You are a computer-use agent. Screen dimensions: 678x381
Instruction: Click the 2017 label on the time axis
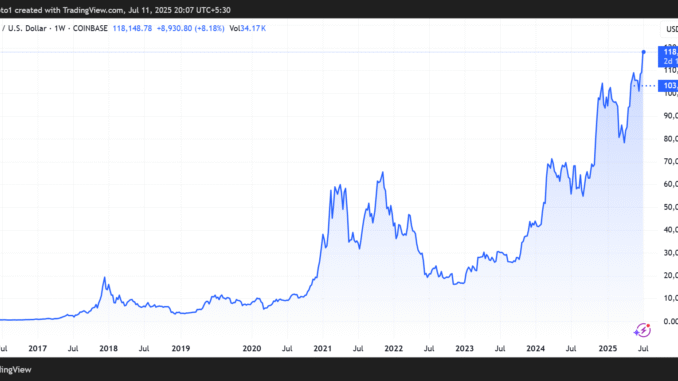coord(38,349)
